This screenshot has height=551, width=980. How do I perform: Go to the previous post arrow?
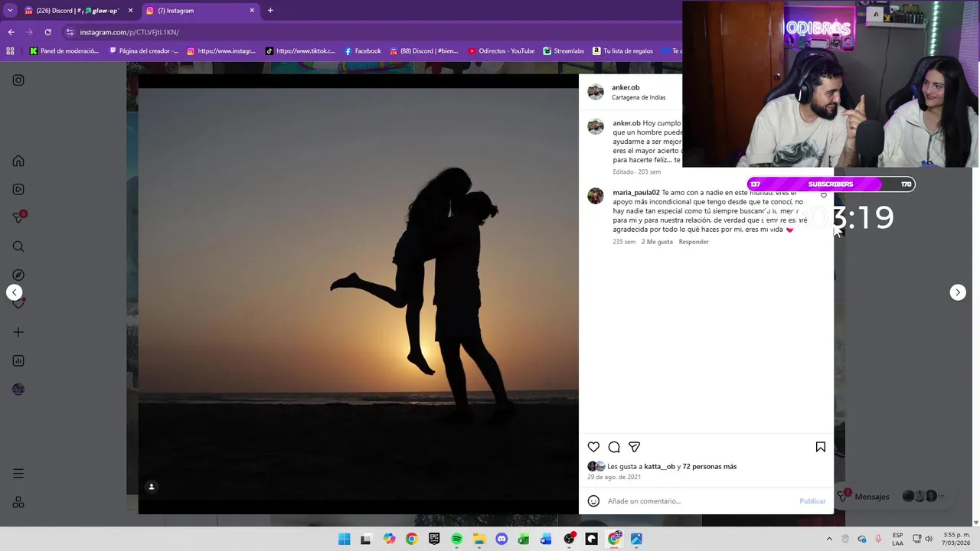click(14, 292)
